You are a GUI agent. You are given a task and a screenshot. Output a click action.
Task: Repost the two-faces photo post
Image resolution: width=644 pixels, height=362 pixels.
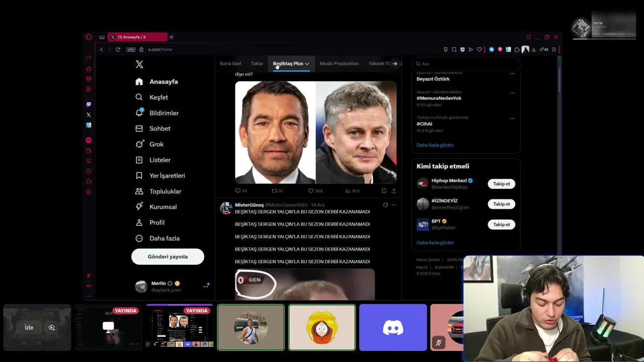275,191
